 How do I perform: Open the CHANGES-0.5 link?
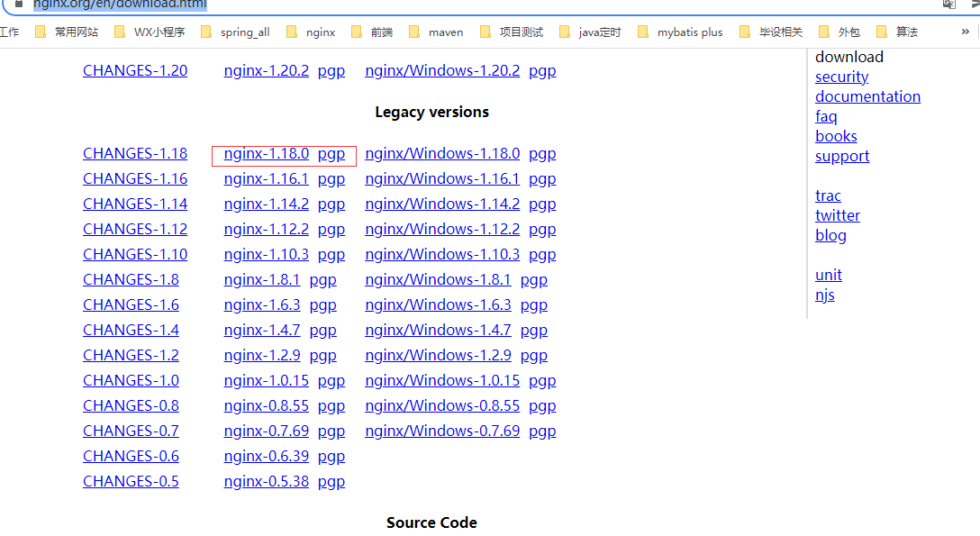pos(131,482)
